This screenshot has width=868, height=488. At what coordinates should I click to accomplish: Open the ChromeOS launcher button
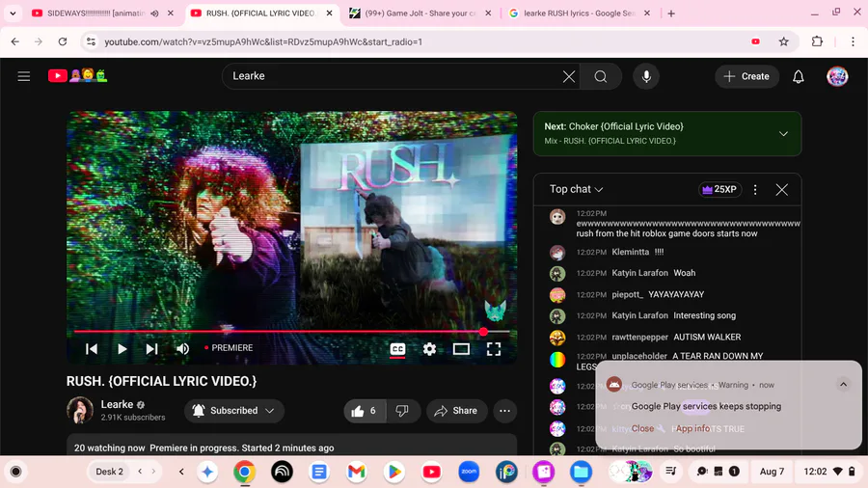pyautogui.click(x=16, y=472)
